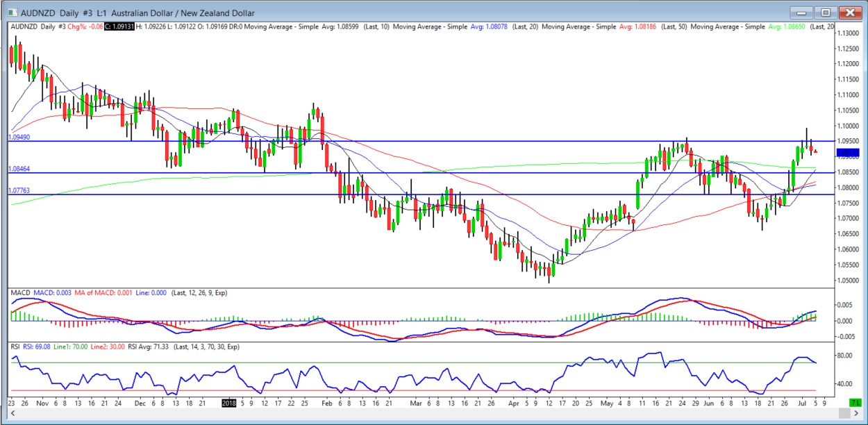Click the Line2: 30.00 RSI label
This screenshot has width=868, height=425.
point(108,346)
